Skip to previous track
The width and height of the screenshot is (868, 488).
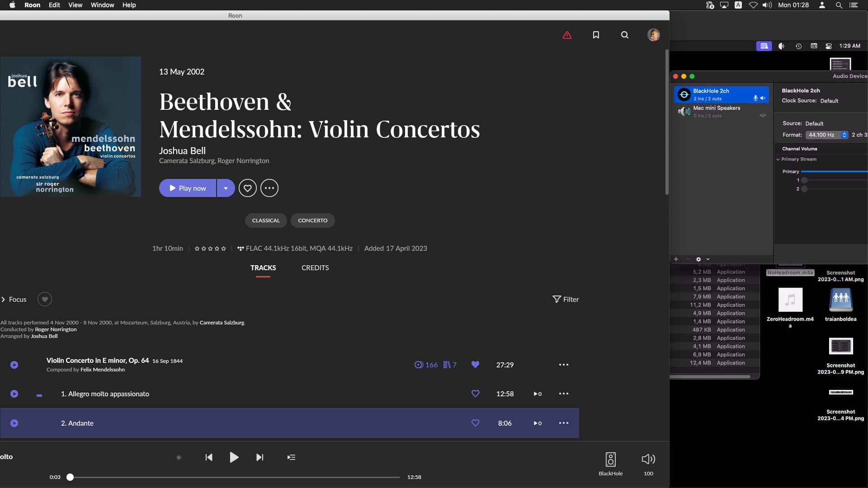[209, 457]
